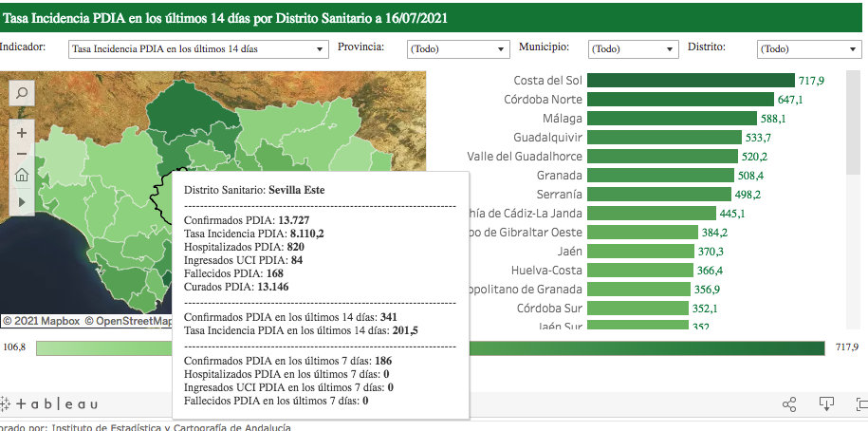Expand the map tools arrow
The image size is (868, 431).
click(x=22, y=200)
